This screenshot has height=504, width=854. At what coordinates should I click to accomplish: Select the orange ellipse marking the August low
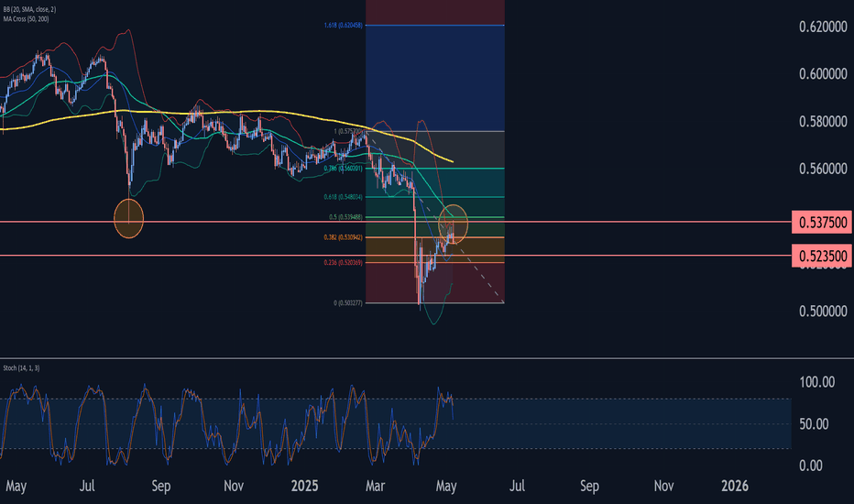click(128, 218)
